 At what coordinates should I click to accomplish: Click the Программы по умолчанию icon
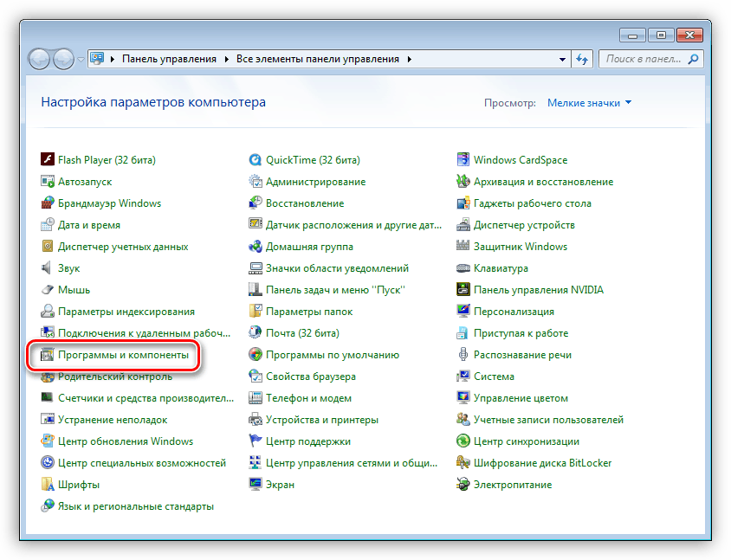tap(255, 355)
